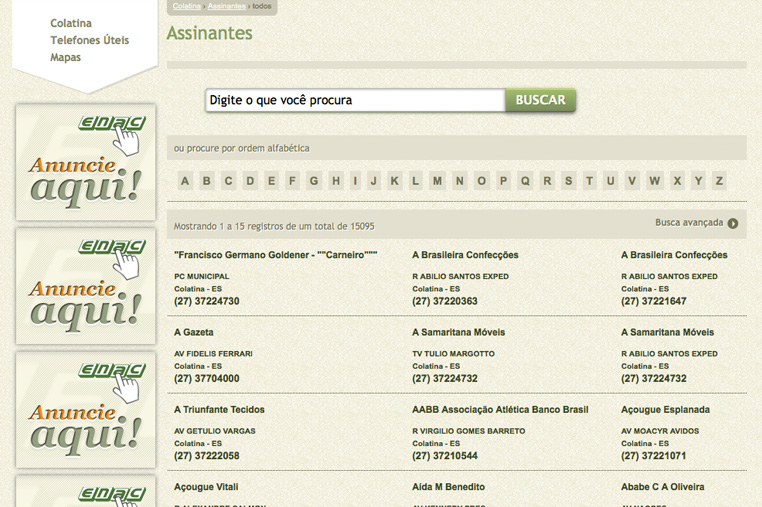Select the third Anuncie aqui banner
Viewport: 762px width, 507px height.
[x=86, y=410]
